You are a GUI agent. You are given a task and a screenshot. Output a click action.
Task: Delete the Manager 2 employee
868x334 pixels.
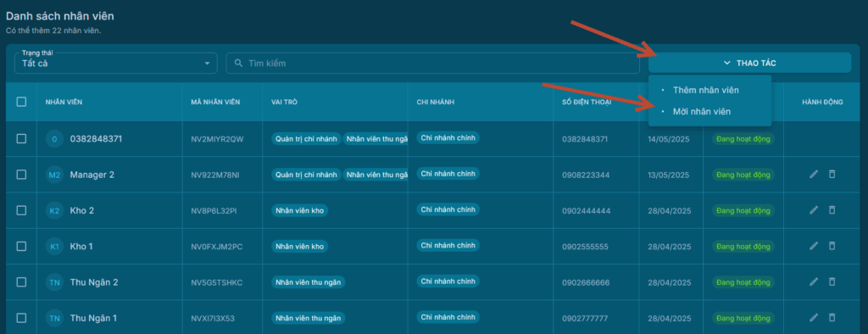(x=832, y=175)
